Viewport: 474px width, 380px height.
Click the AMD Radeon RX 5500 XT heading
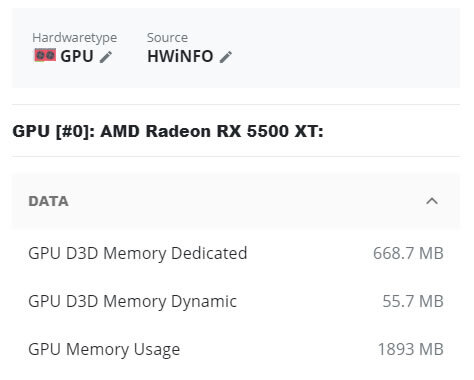point(212,131)
